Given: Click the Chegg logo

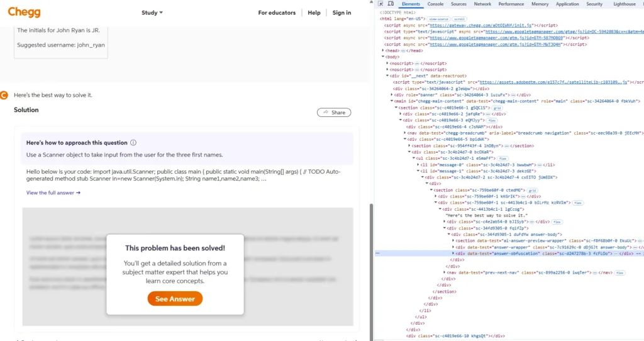Looking at the screenshot, I should pyautogui.click(x=25, y=13).
